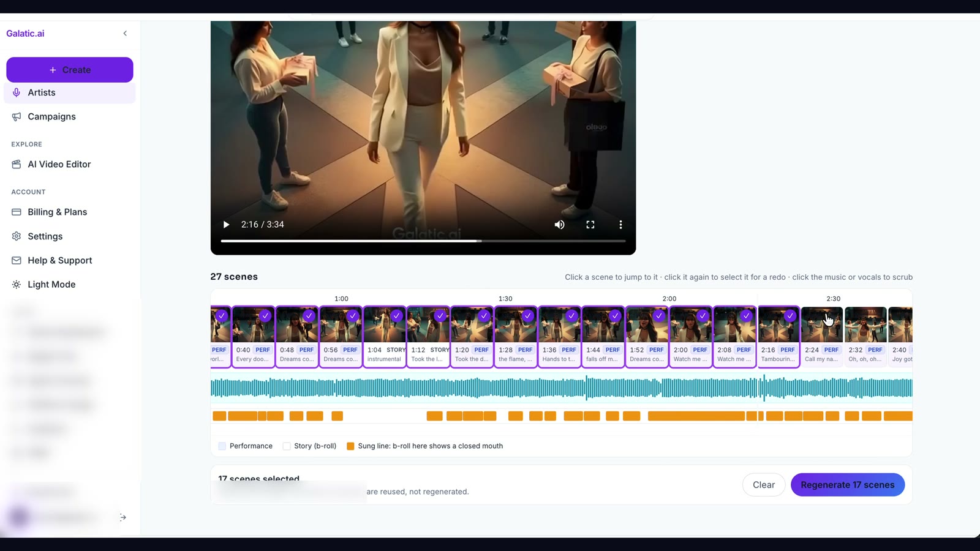This screenshot has height=551, width=980.
Task: Clear the selected scenes
Action: point(764,485)
